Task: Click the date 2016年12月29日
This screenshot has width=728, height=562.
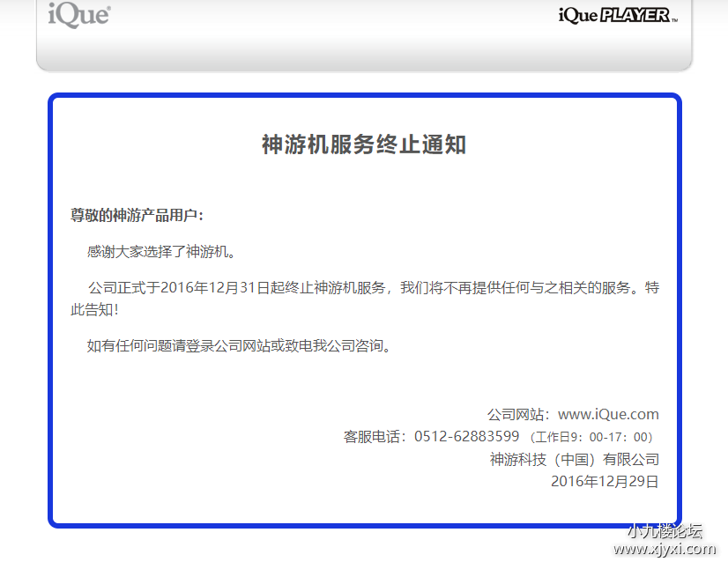Action: [x=605, y=482]
